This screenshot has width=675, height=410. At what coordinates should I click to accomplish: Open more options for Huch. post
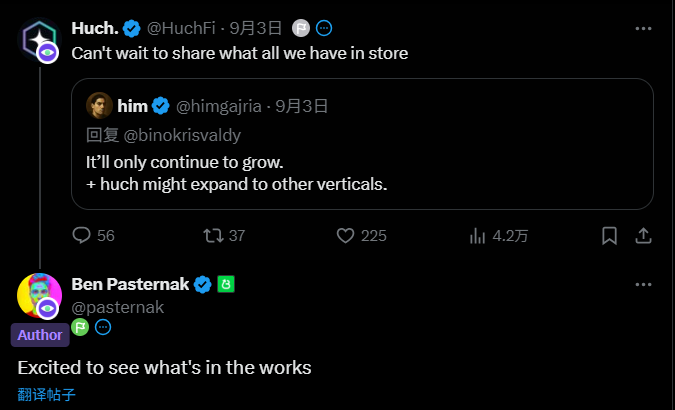pyautogui.click(x=644, y=25)
